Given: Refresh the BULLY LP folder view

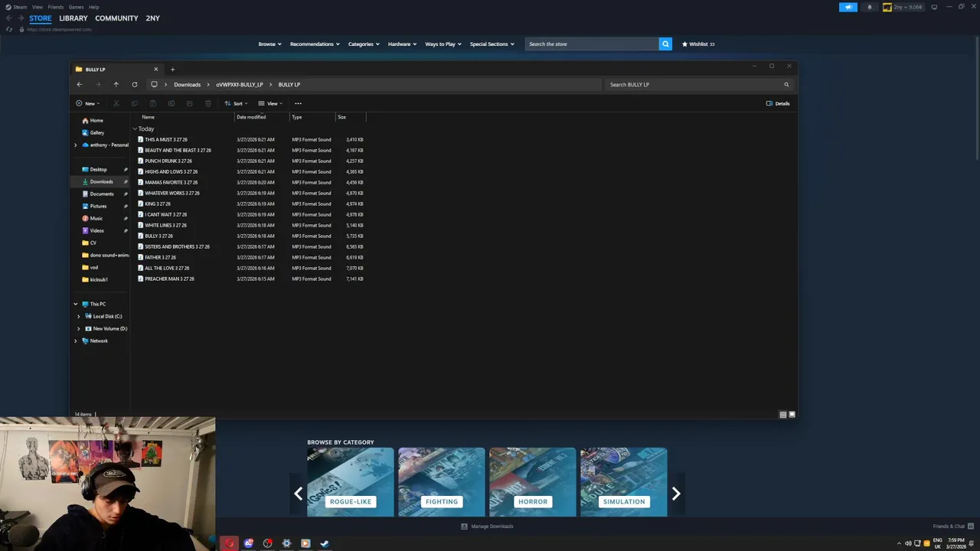Looking at the screenshot, I should coord(134,84).
